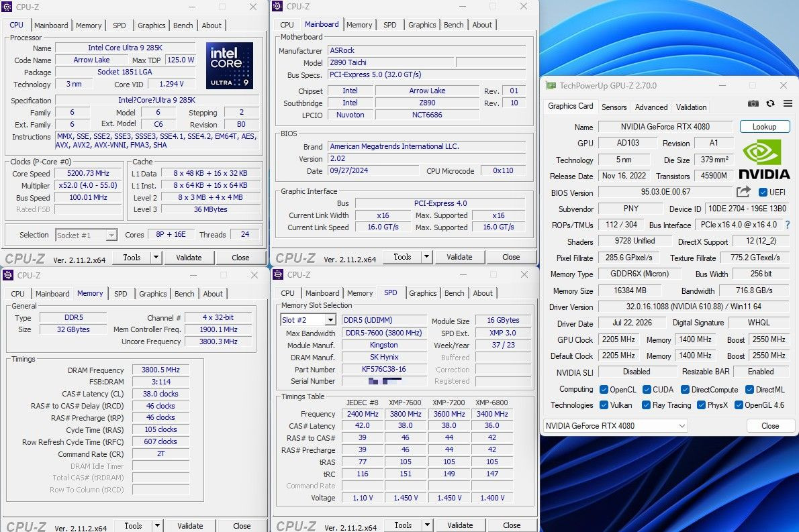Open the NVIDIA GeForce RTX 4080 GPU selector dropdown
The width and height of the screenshot is (799, 532).
coord(616,425)
